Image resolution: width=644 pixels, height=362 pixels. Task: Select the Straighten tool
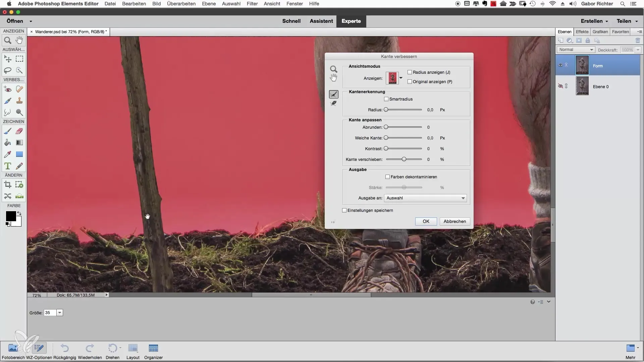point(19,196)
